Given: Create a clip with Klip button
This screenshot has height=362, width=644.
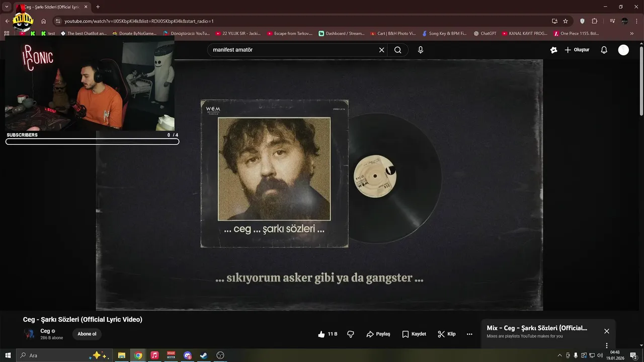Looking at the screenshot, I should click(447, 334).
